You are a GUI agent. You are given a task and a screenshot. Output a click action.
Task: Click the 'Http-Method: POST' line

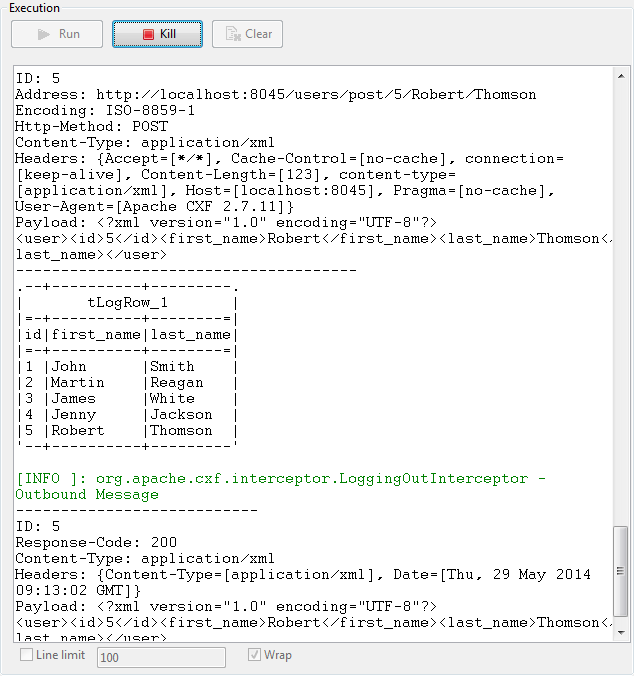tap(91, 126)
